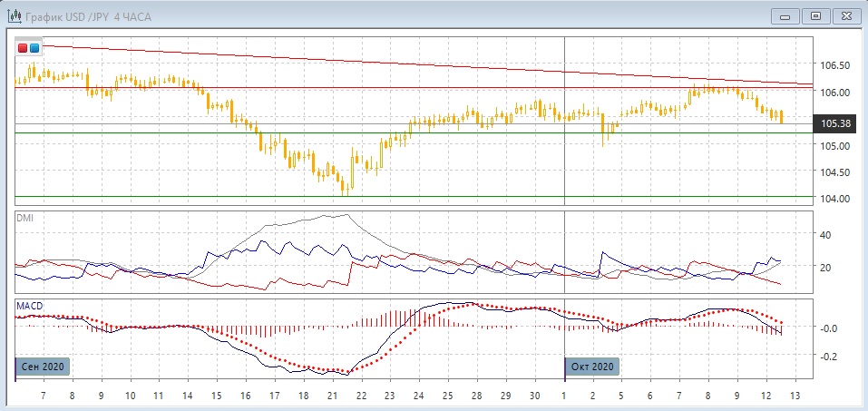Click the DMI indicator label
This screenshot has width=868, height=411.
[x=25, y=217]
